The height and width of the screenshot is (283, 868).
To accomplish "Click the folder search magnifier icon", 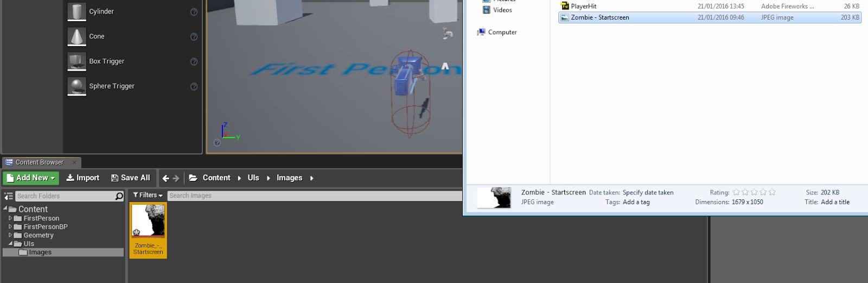I will (119, 196).
